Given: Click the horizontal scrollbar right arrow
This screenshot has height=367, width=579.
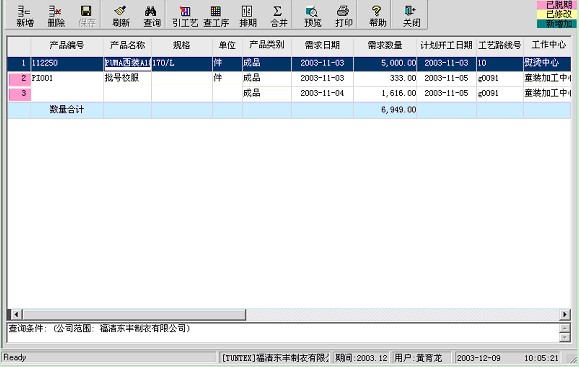Looking at the screenshot, I should tap(565, 315).
